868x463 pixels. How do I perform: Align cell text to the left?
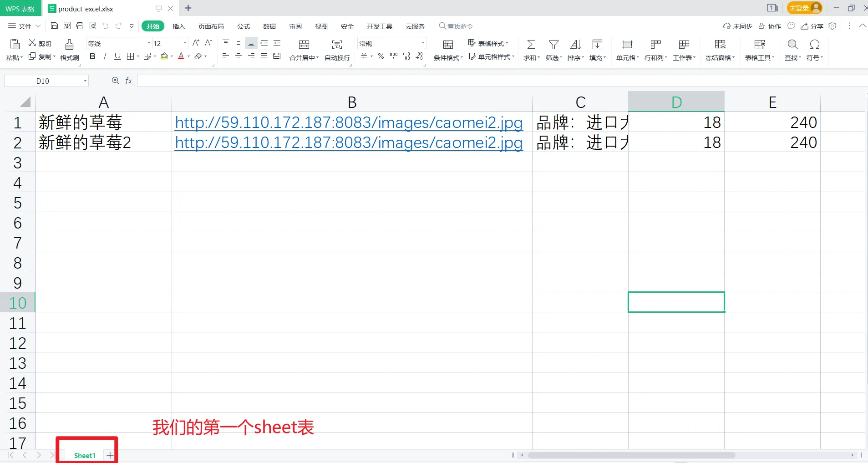pos(226,56)
